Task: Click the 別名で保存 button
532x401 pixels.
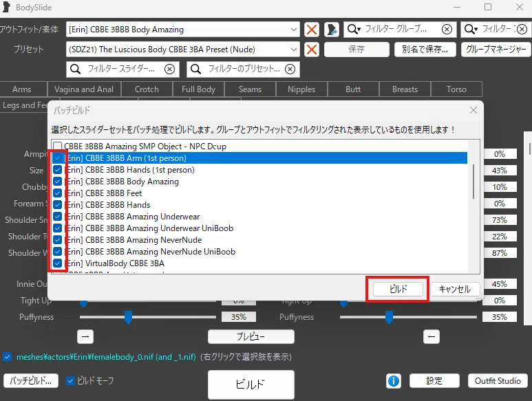Action: 425,50
